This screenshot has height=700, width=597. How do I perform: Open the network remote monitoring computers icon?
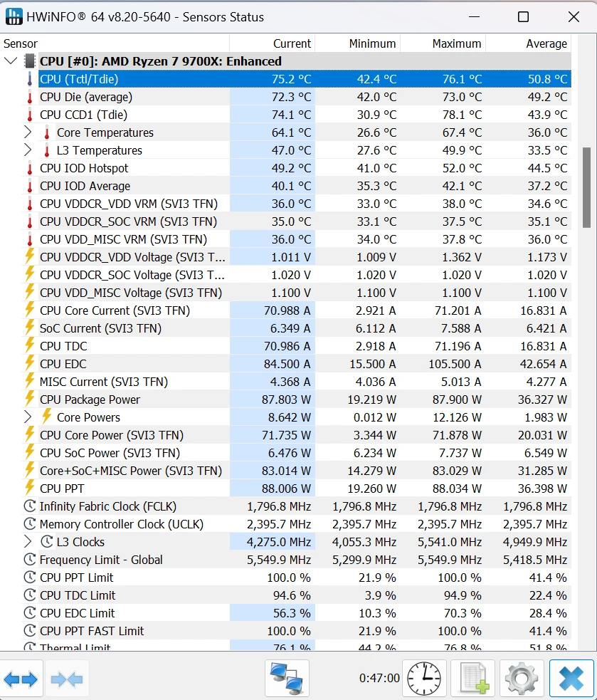287,679
